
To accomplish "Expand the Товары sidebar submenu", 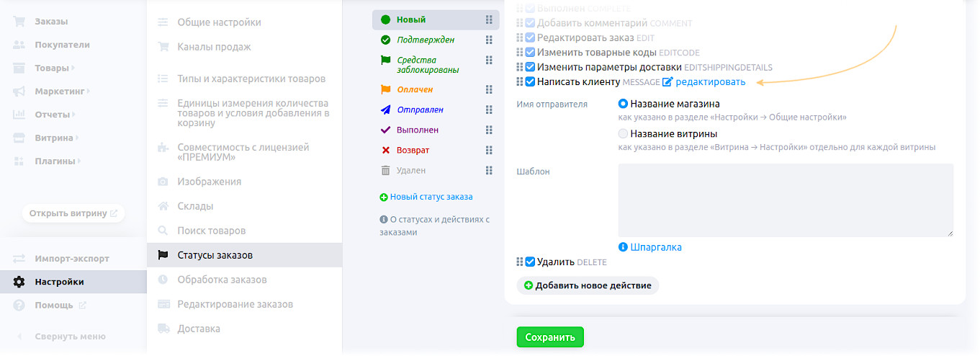I will click(x=54, y=68).
